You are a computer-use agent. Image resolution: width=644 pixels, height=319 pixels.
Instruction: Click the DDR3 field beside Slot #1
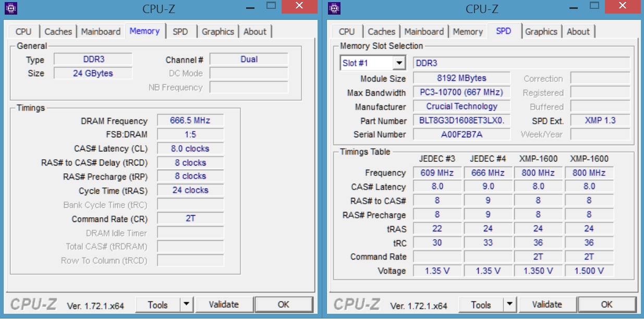[x=521, y=63]
